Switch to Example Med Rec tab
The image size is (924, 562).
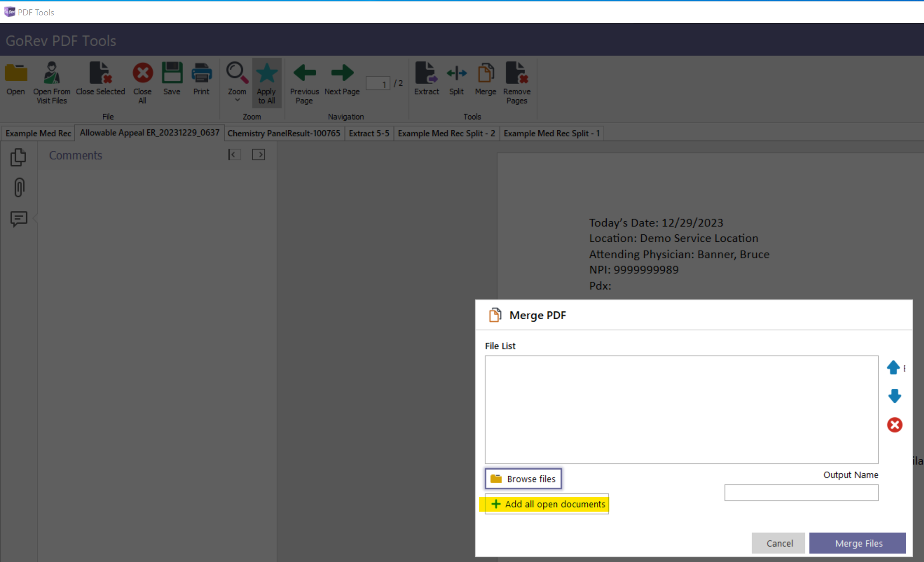38,133
